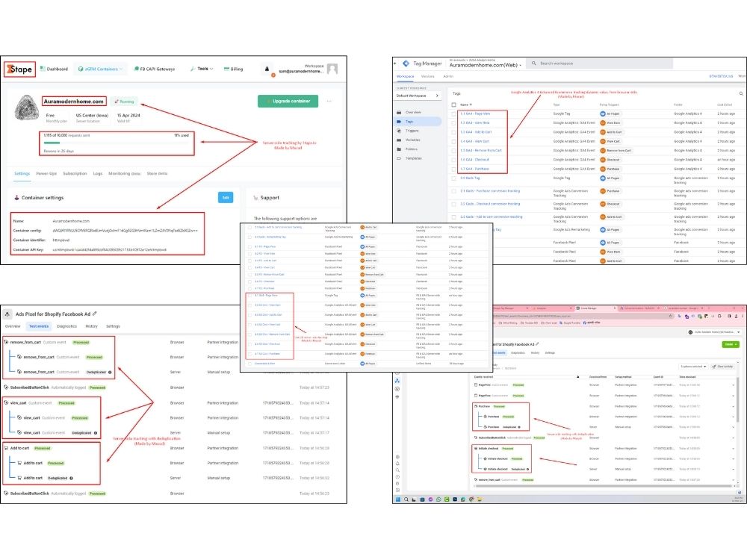This screenshot has width=747, height=560.
Task: Click the Upgrade container button
Action: point(288,101)
